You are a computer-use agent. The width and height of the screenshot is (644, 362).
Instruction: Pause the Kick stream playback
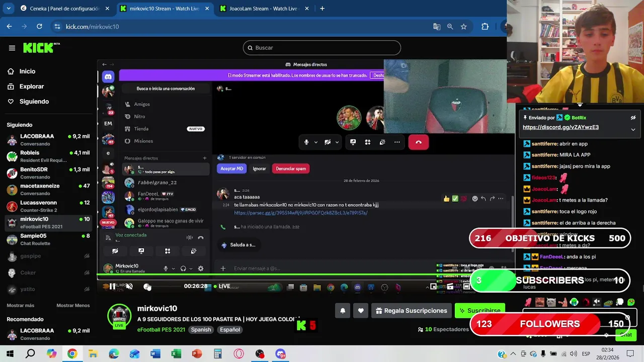(x=112, y=286)
